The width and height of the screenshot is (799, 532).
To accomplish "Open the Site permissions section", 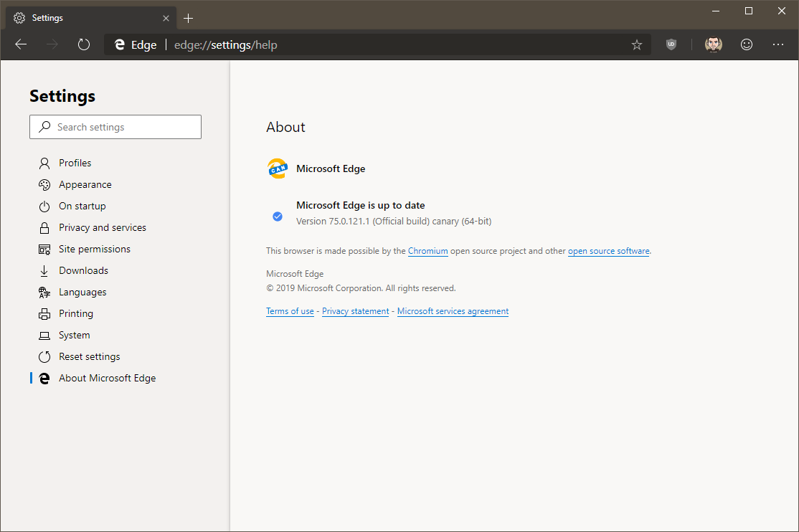I will click(94, 249).
